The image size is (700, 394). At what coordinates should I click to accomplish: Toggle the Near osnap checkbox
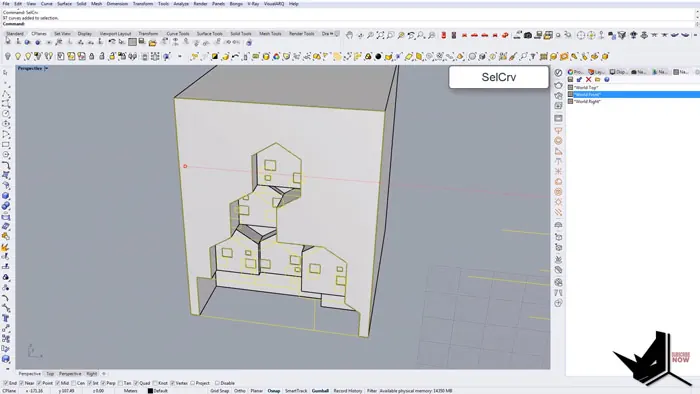pyautogui.click(x=22, y=383)
